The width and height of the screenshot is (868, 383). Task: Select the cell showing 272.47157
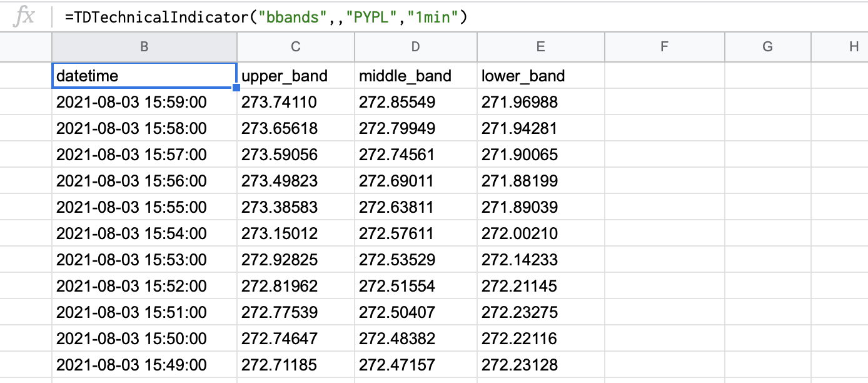coord(415,364)
